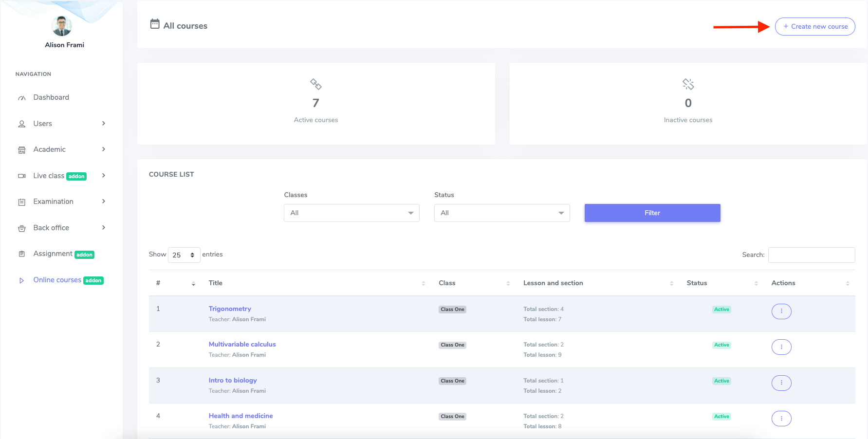The image size is (868, 439).
Task: Click the Active courses link icon
Action: click(x=316, y=84)
